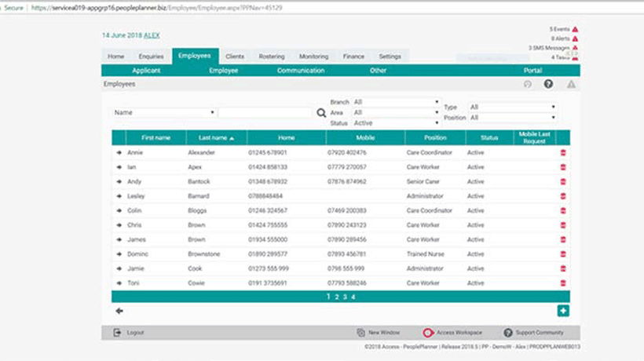This screenshot has width=644, height=361.
Task: Open the Status filter dropdown
Action: pyautogui.click(x=396, y=123)
